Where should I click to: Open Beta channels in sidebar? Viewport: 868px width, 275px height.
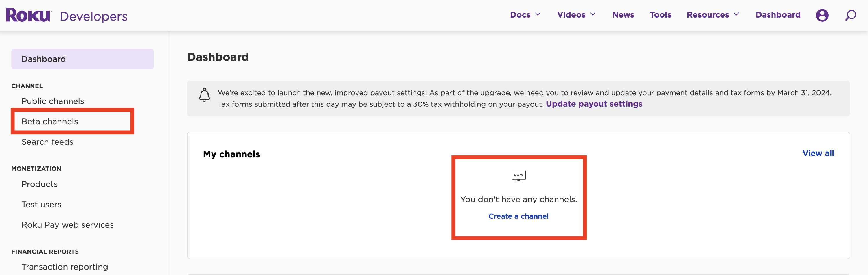coord(49,121)
